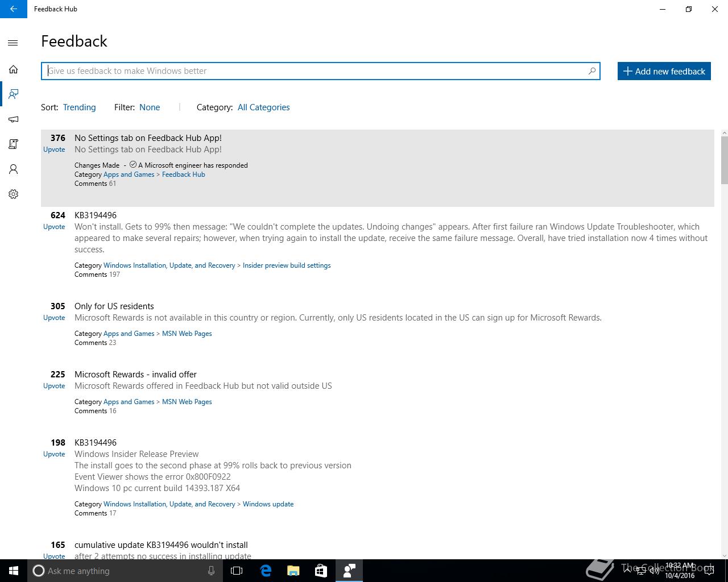Open Settings gear icon in sidebar
Screen dimensions: 728x582
[x=13, y=194]
